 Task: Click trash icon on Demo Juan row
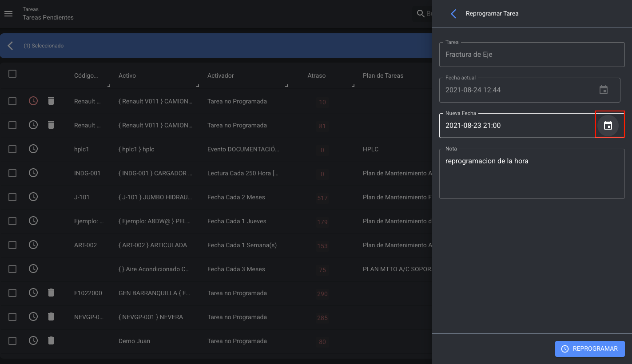point(51,341)
